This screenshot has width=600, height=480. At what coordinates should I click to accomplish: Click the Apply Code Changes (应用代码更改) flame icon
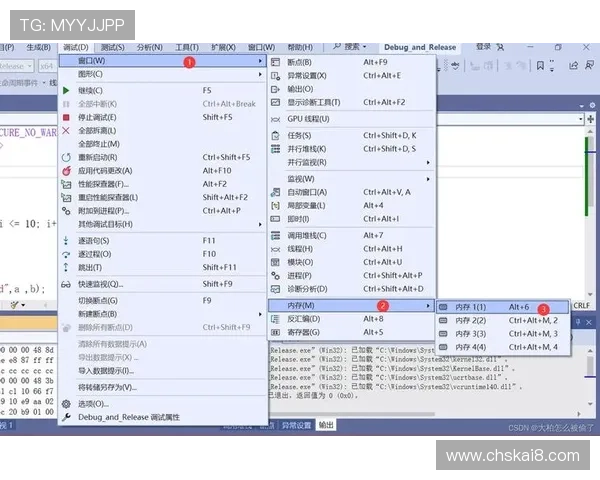(66, 171)
